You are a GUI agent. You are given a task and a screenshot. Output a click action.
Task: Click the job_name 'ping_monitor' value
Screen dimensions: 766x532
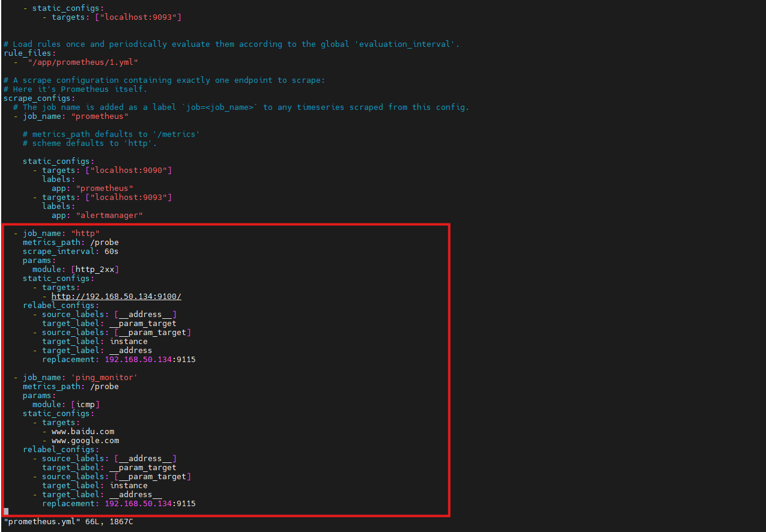[x=105, y=377]
